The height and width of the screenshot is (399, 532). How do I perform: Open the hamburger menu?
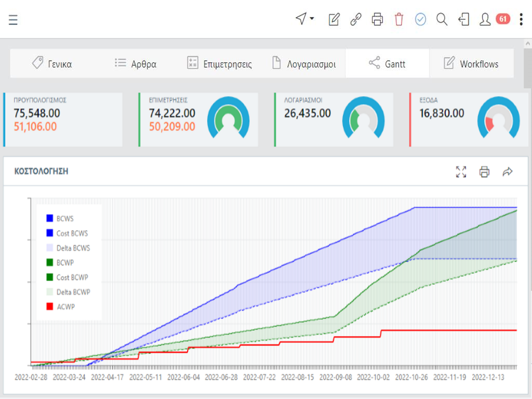tap(14, 20)
